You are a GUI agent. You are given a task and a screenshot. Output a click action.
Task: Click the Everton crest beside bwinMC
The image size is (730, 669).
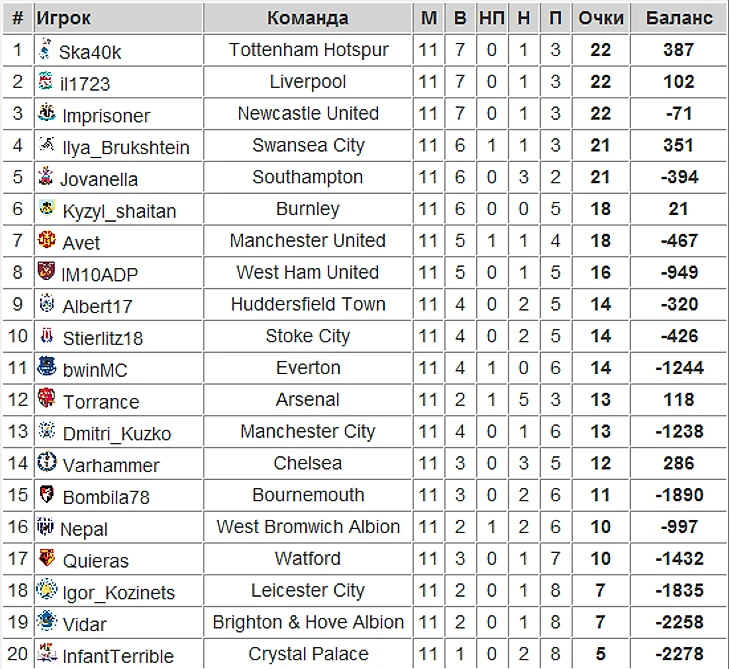tap(46, 368)
